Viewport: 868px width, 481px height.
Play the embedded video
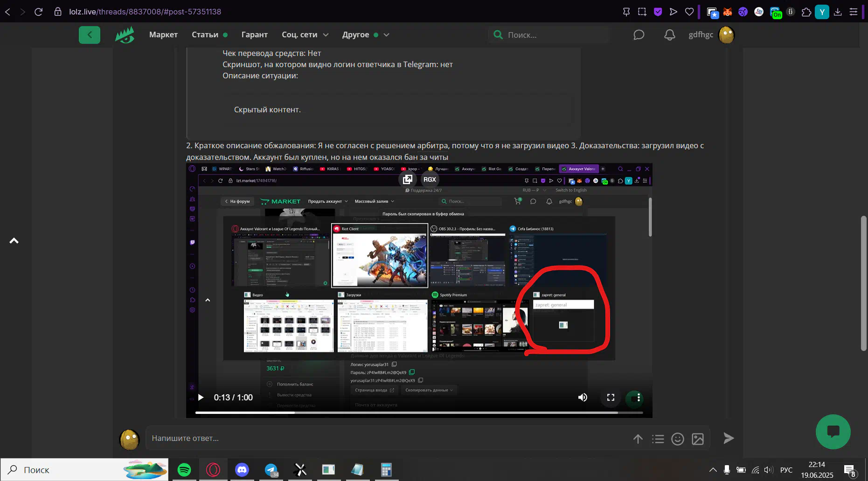tap(201, 398)
